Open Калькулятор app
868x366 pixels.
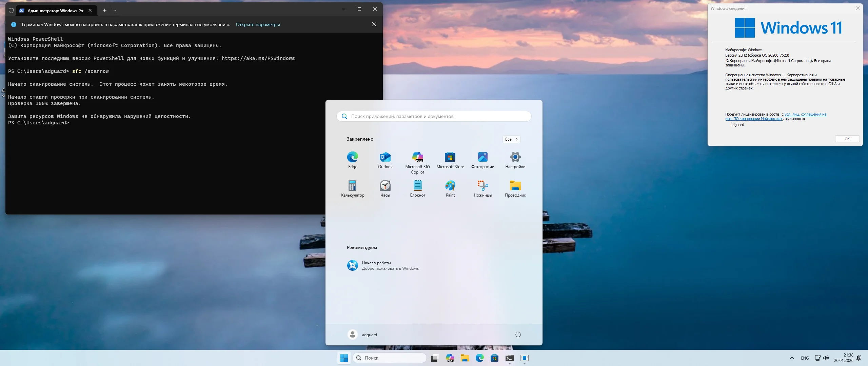point(352,188)
